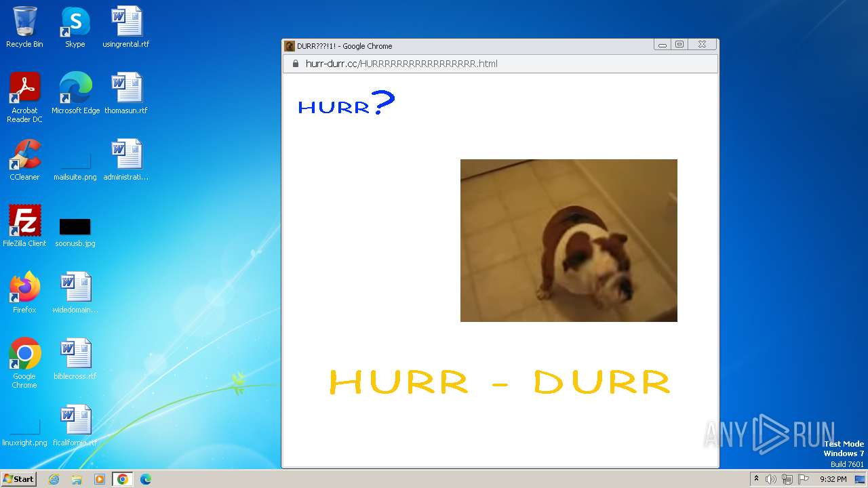Click Internet Explorer taskbar icon
Viewport: 868px width, 488px height.
click(54, 479)
